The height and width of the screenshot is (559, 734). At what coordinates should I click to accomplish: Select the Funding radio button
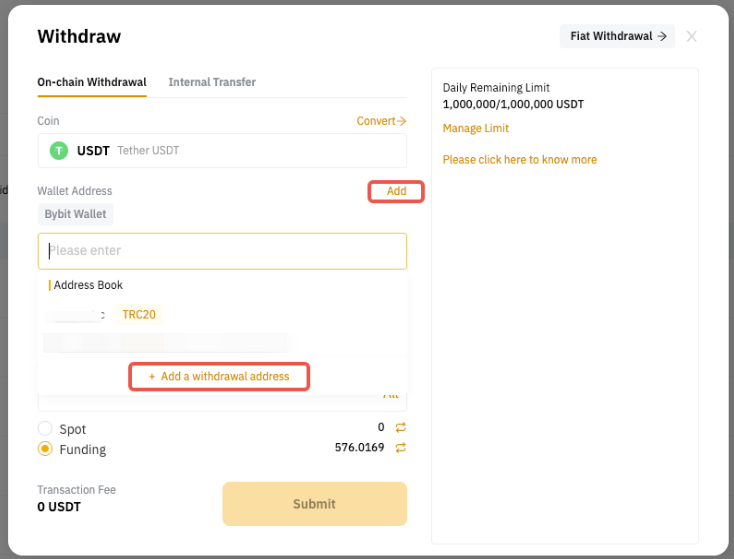point(45,449)
